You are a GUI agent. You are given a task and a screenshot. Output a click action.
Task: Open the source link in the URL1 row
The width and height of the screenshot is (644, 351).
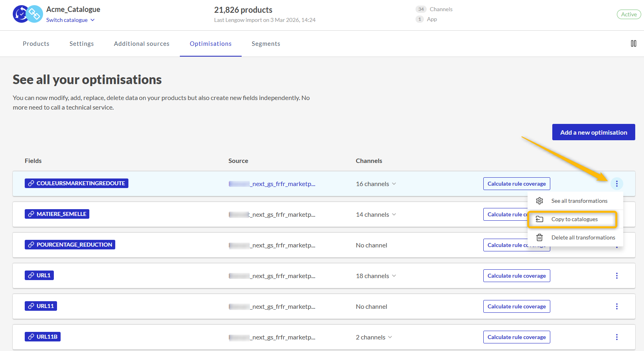tap(272, 276)
